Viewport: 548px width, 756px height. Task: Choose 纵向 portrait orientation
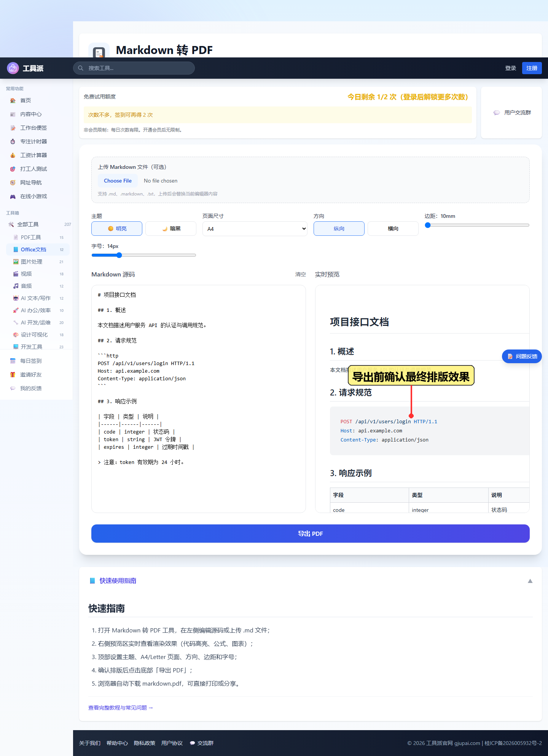tap(339, 229)
